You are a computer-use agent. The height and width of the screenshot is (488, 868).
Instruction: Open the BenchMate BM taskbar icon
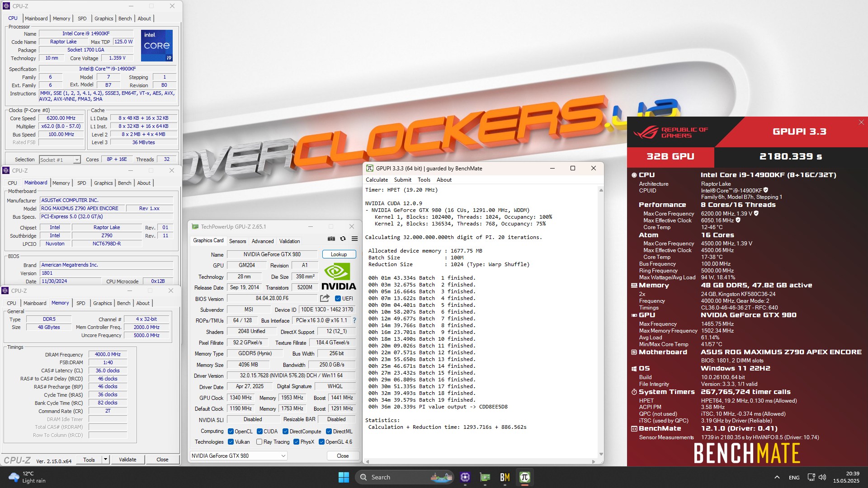point(505,477)
